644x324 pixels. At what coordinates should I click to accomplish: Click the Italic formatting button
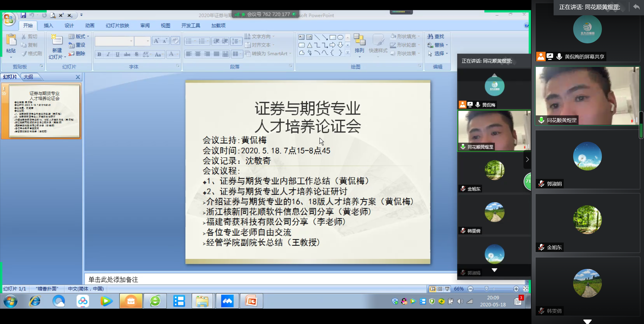coord(108,54)
